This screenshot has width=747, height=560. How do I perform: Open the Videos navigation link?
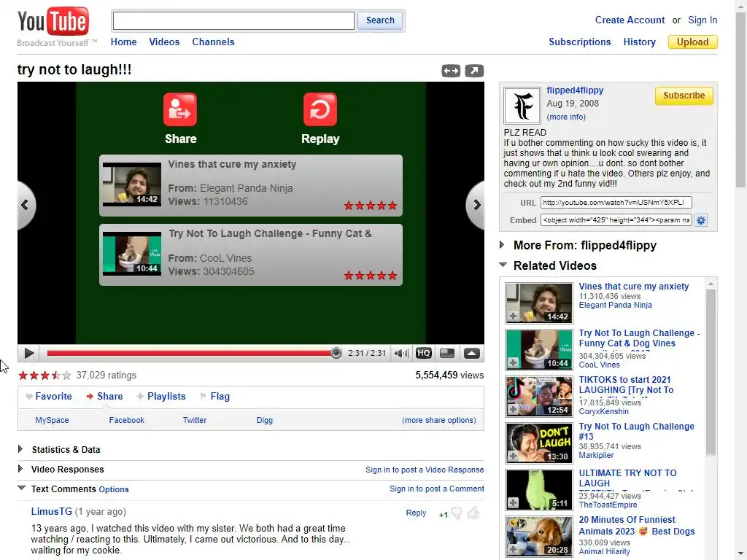[x=164, y=42]
